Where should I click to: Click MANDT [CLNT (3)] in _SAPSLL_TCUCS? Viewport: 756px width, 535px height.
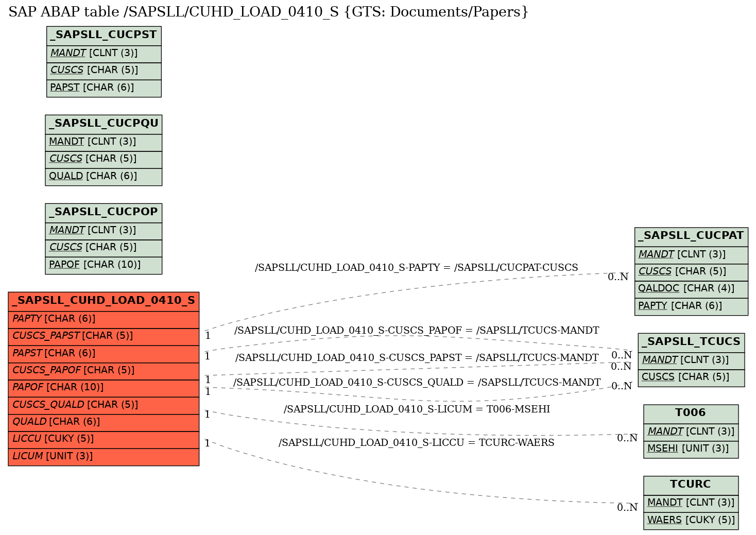tap(691, 360)
